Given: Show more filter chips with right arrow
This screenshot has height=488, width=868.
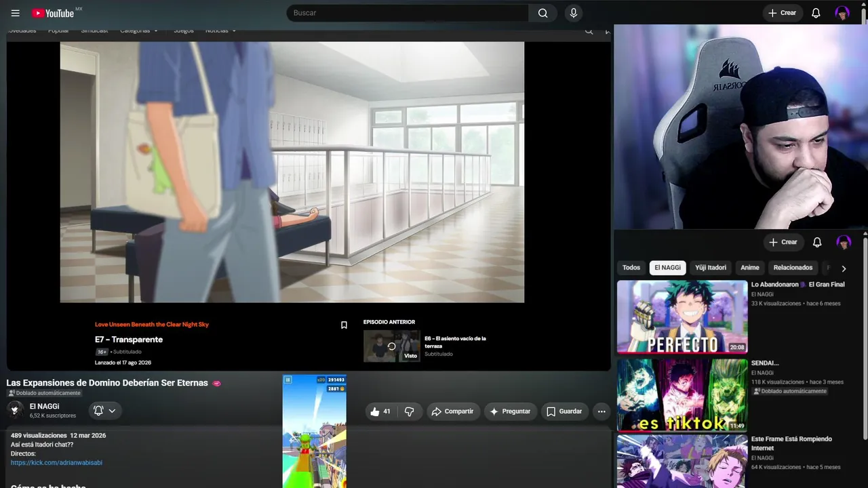Looking at the screenshot, I should [844, 268].
